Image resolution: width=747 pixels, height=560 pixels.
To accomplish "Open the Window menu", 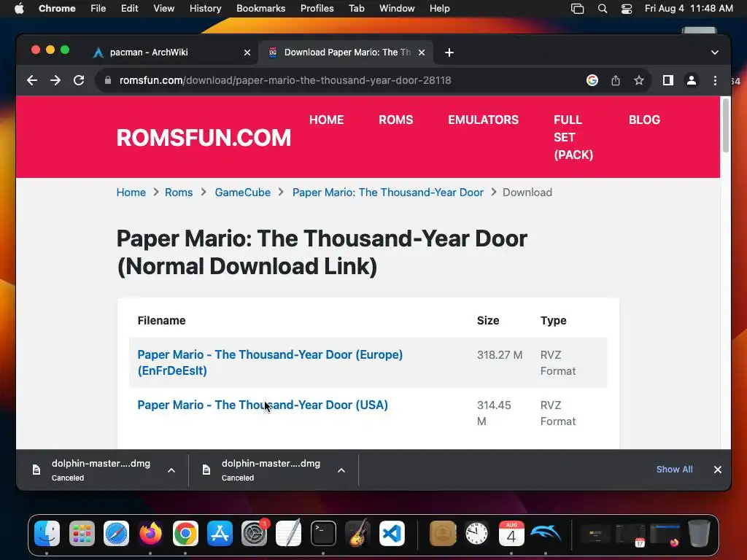I will pos(397,9).
